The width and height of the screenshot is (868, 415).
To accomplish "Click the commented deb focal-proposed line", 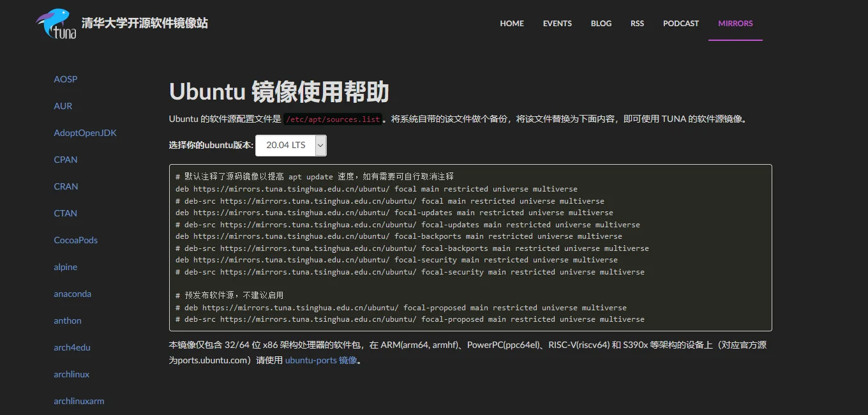I will click(401, 308).
